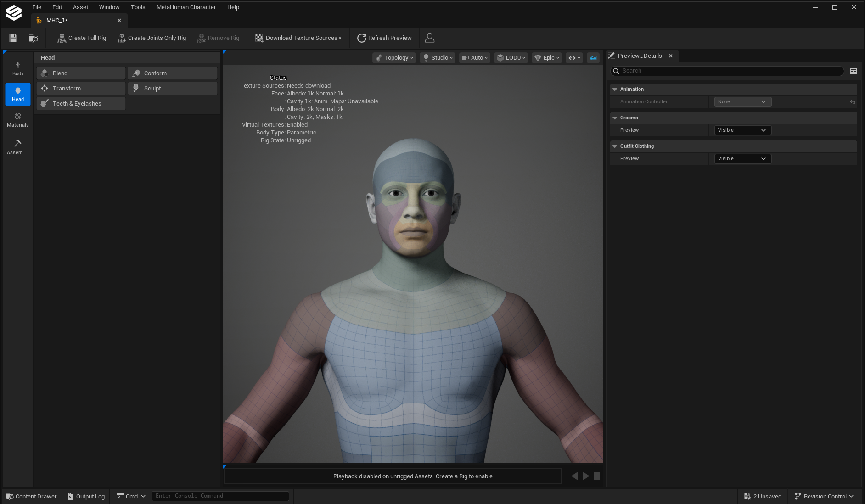Click Create Full Rig
This screenshot has width=865, height=504.
(x=82, y=38)
